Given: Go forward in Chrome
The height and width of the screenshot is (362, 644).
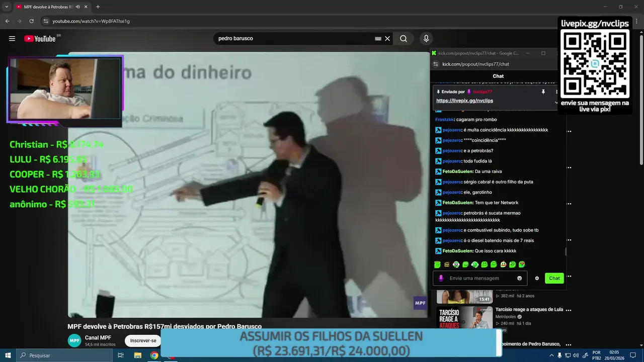Looking at the screenshot, I should pos(19,21).
